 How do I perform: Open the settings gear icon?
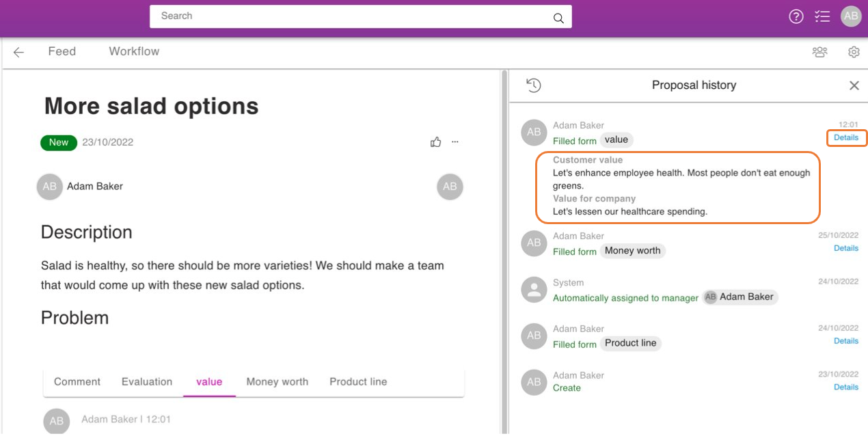coord(854,52)
